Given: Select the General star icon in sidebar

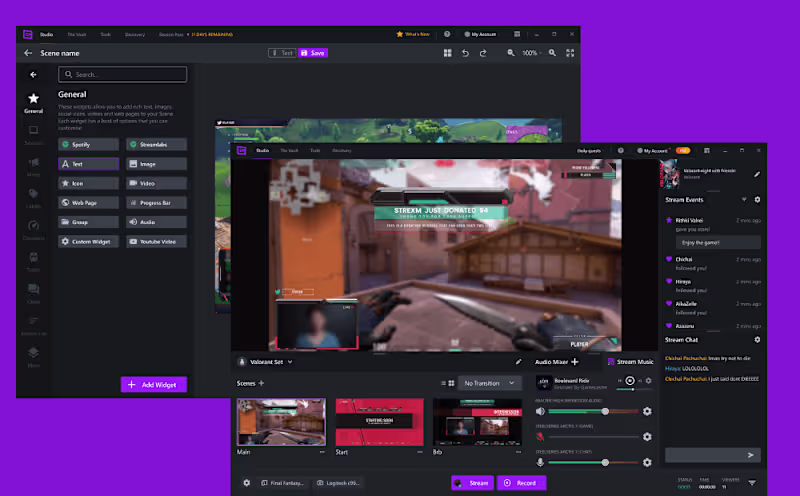Looking at the screenshot, I should pyautogui.click(x=33, y=98).
